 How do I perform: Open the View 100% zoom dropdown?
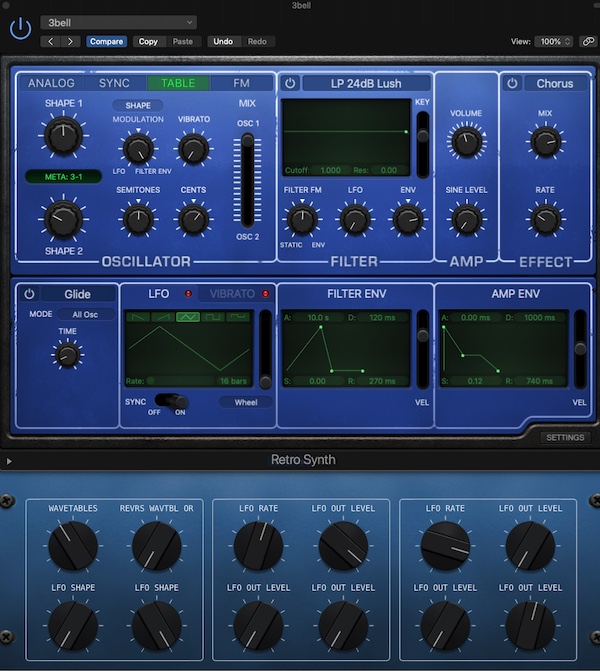tap(555, 42)
